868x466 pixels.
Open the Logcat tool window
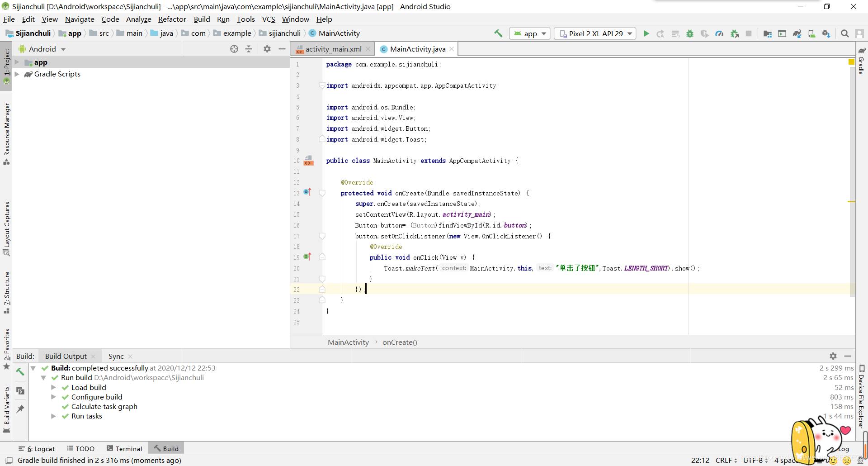[x=37, y=449]
